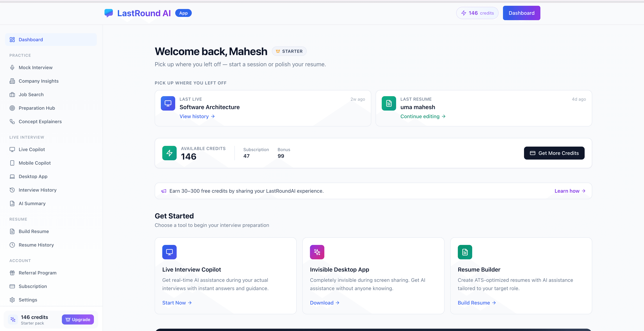Click the Concept Explainers icon
Viewport: 644px width, 331px height.
12,122
